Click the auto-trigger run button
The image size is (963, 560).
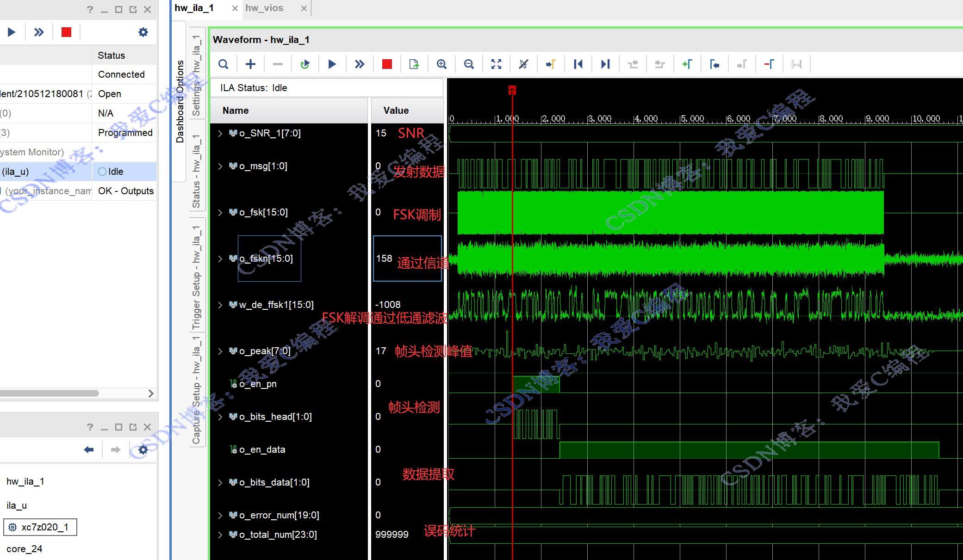(x=305, y=64)
